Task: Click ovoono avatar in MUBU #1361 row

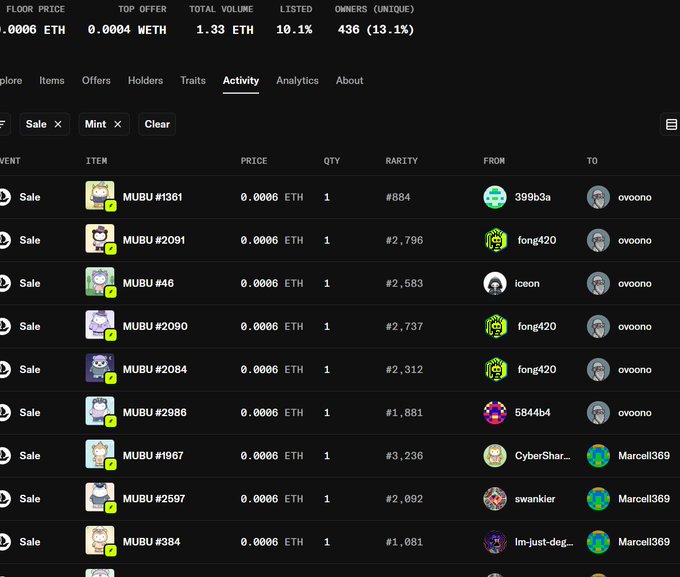Action: click(x=598, y=197)
